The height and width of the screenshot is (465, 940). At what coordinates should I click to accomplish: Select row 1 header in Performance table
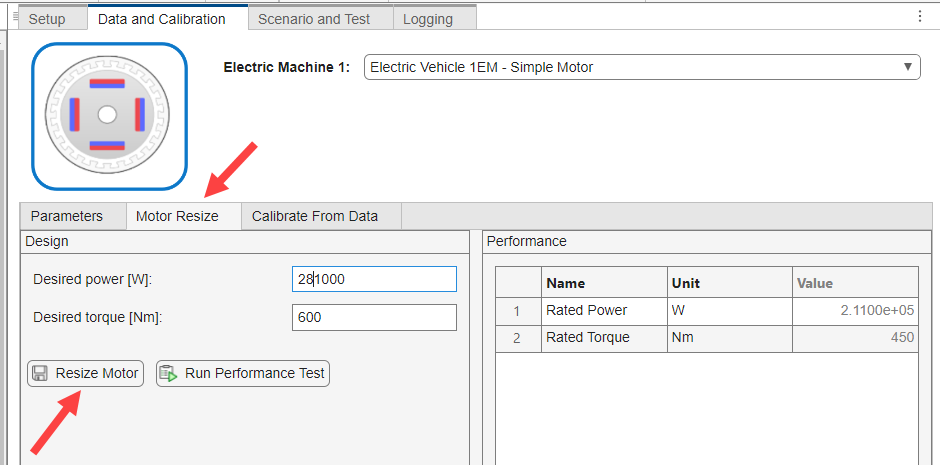[517, 311]
